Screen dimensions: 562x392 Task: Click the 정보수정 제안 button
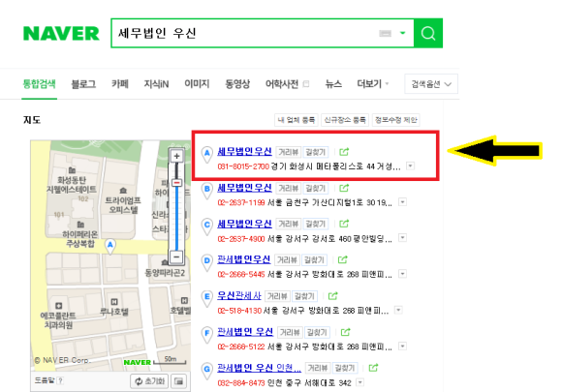(x=396, y=120)
